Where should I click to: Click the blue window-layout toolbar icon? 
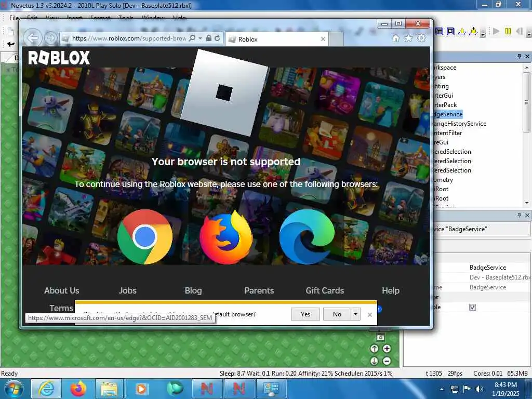coord(439,32)
